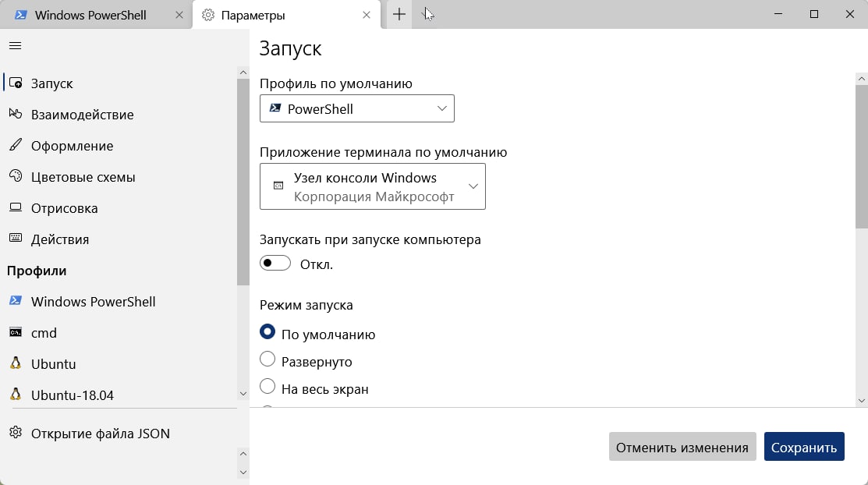Click the gear icon beside Открытие файла JSON
Image resolution: width=868 pixels, height=485 pixels.
coord(16,433)
